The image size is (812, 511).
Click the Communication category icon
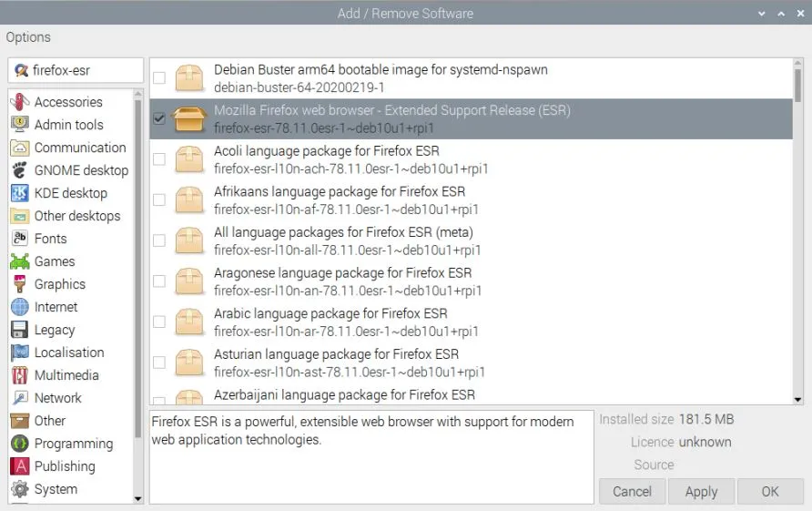(x=20, y=148)
